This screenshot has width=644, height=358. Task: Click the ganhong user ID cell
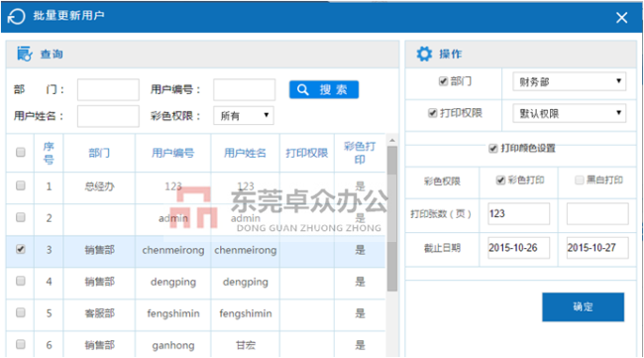tap(173, 345)
